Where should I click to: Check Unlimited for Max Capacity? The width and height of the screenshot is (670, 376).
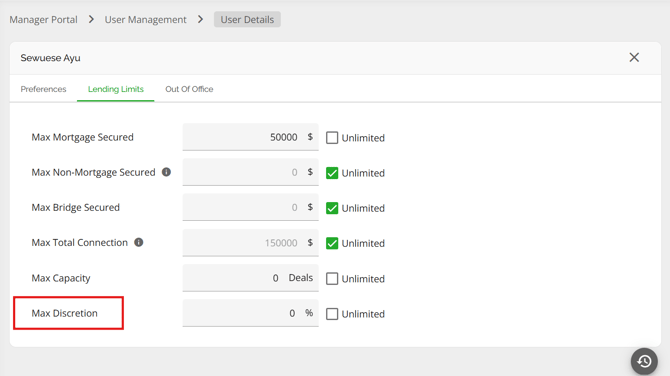332,279
